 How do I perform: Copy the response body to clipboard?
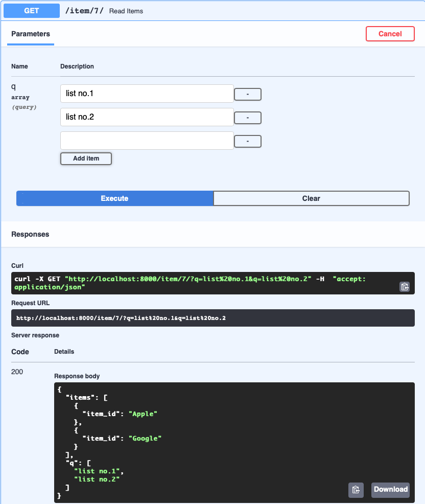(x=356, y=490)
